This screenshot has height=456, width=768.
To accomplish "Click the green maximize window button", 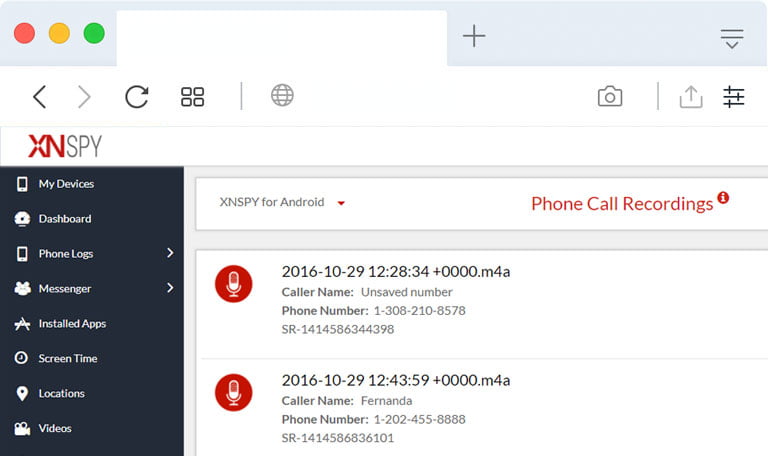I will pyautogui.click(x=94, y=33).
